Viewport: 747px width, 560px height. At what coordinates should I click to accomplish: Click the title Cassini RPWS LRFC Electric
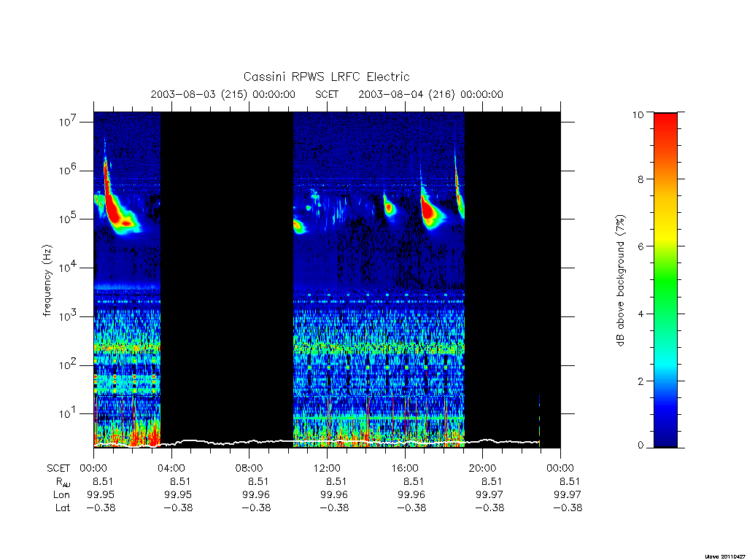coord(326,77)
